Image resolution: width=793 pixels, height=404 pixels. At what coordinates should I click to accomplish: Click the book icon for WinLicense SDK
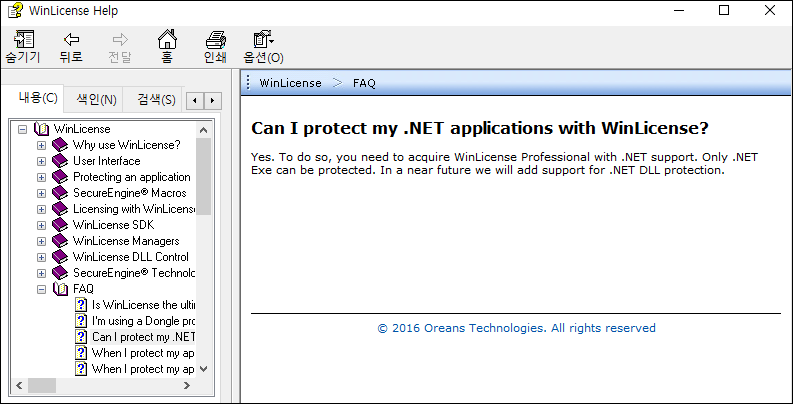[60, 225]
